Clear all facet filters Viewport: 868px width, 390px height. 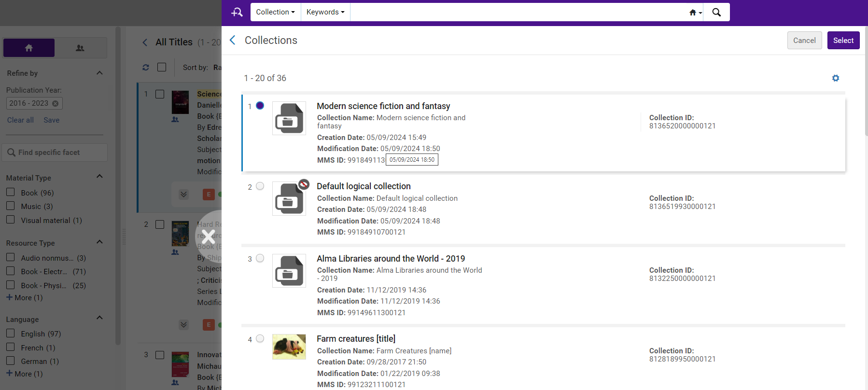[x=20, y=120]
